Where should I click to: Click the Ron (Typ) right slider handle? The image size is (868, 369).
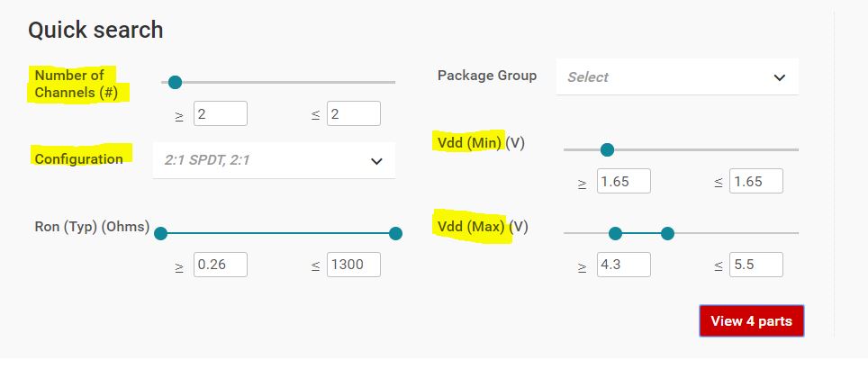(394, 234)
